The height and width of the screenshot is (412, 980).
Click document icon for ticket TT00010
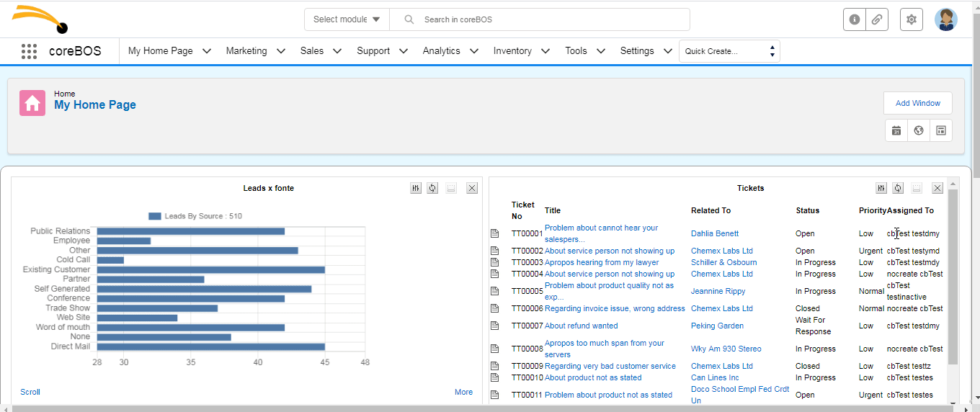(x=494, y=377)
